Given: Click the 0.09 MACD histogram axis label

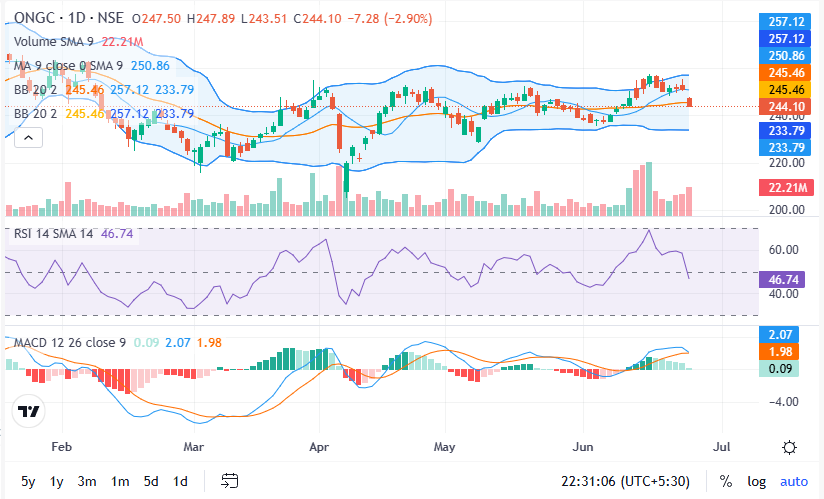Looking at the screenshot, I should (x=779, y=369).
